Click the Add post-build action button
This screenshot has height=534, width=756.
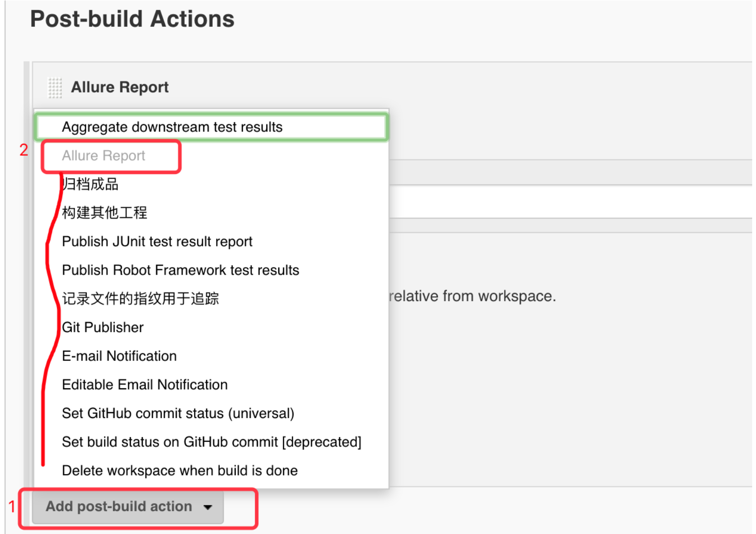[x=119, y=507]
